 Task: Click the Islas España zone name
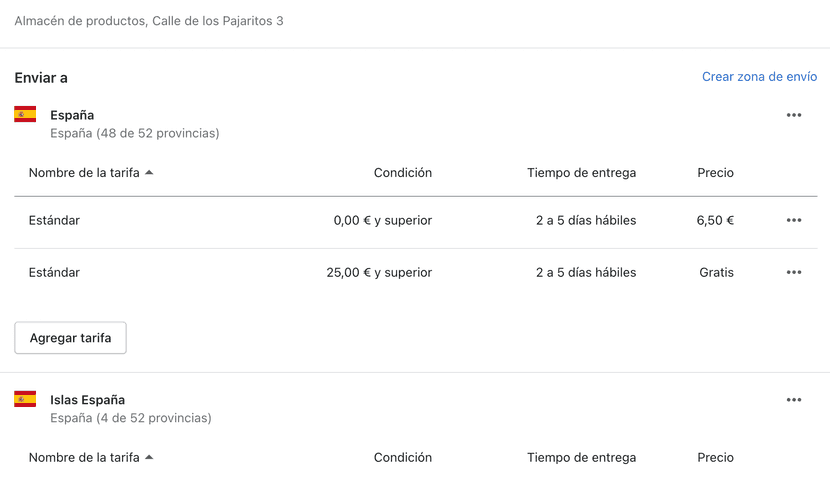click(87, 400)
